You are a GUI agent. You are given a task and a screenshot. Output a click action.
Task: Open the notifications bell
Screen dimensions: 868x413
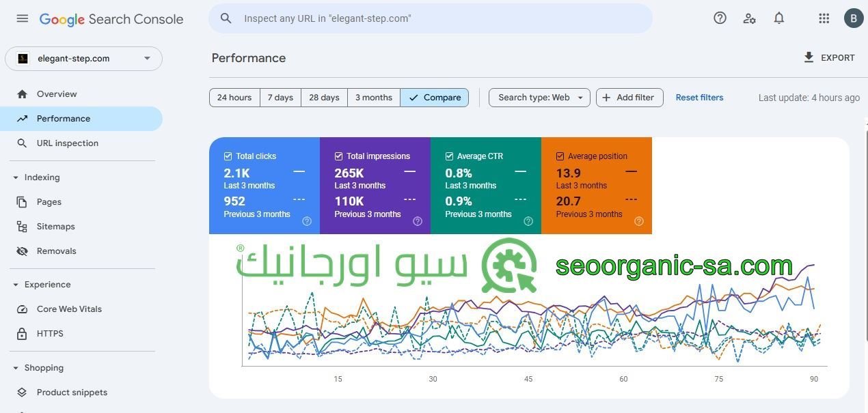click(778, 18)
